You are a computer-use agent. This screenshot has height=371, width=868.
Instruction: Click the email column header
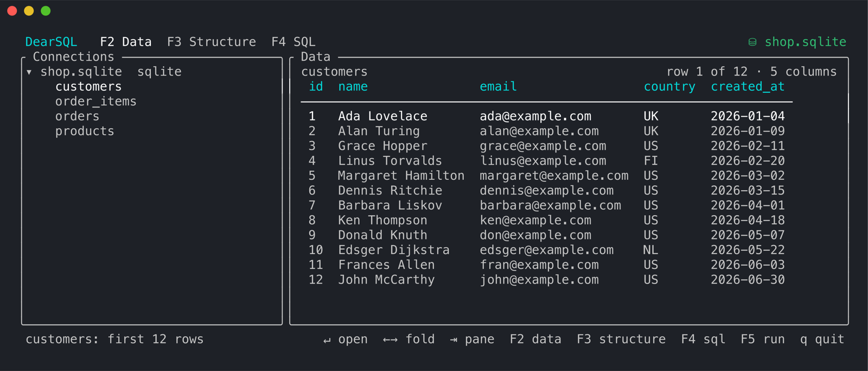coord(498,86)
